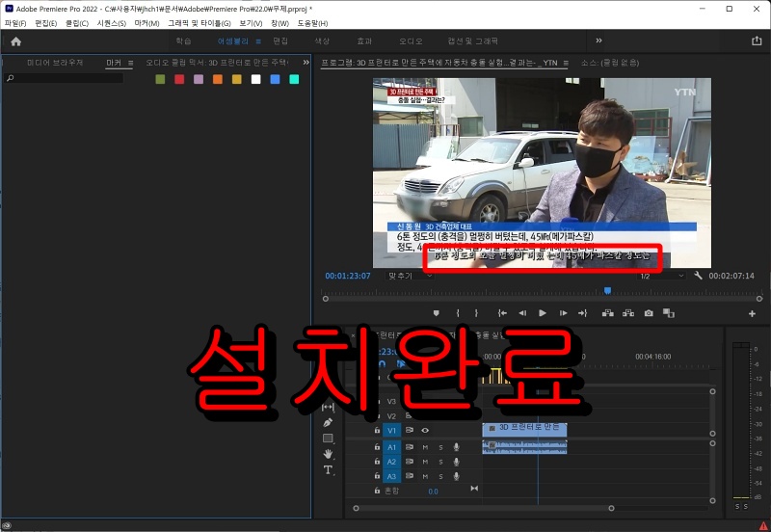Solo audio track A3

(x=440, y=476)
